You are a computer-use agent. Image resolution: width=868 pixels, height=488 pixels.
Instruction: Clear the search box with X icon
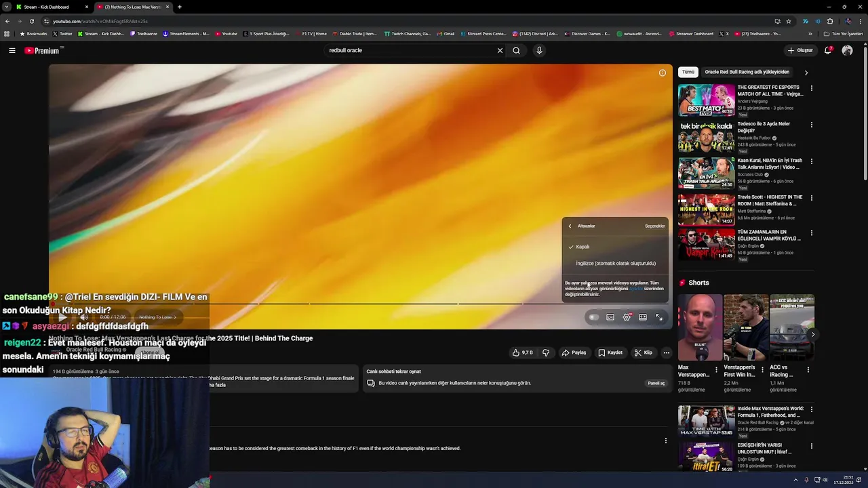coord(500,50)
